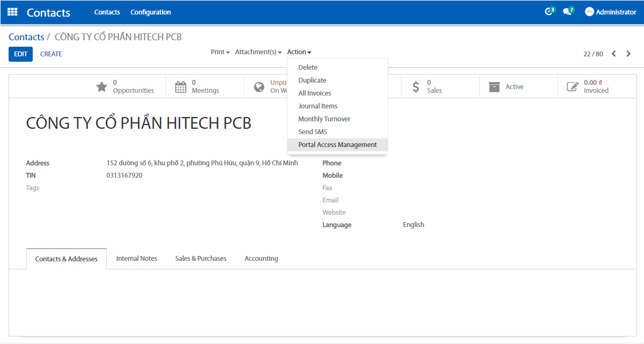
Task: Toggle the Active archive status button
Action: [506, 86]
